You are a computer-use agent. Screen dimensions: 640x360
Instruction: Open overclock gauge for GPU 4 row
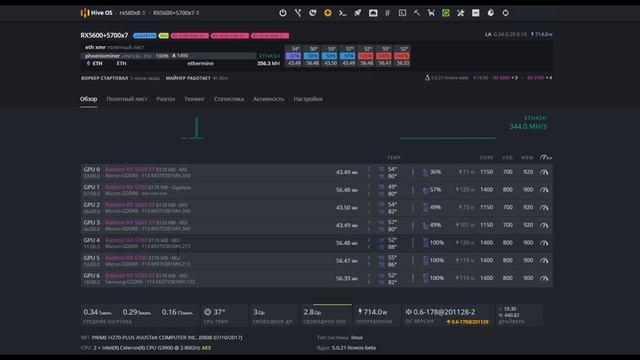[544, 243]
